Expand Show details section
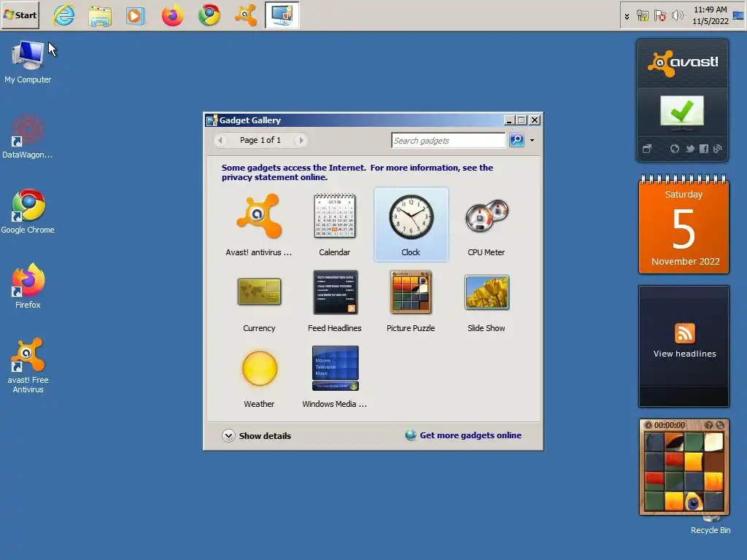This screenshot has height=560, width=747. pyautogui.click(x=256, y=436)
